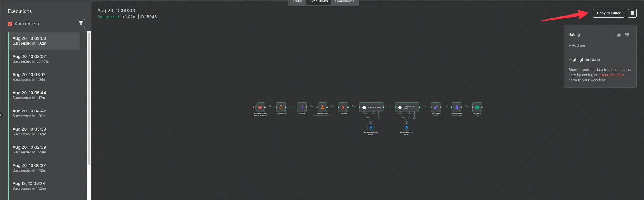Image resolution: width=644 pixels, height=200 pixels.
Task: Toggle the Auto refresh checkbox
Action: [10, 24]
